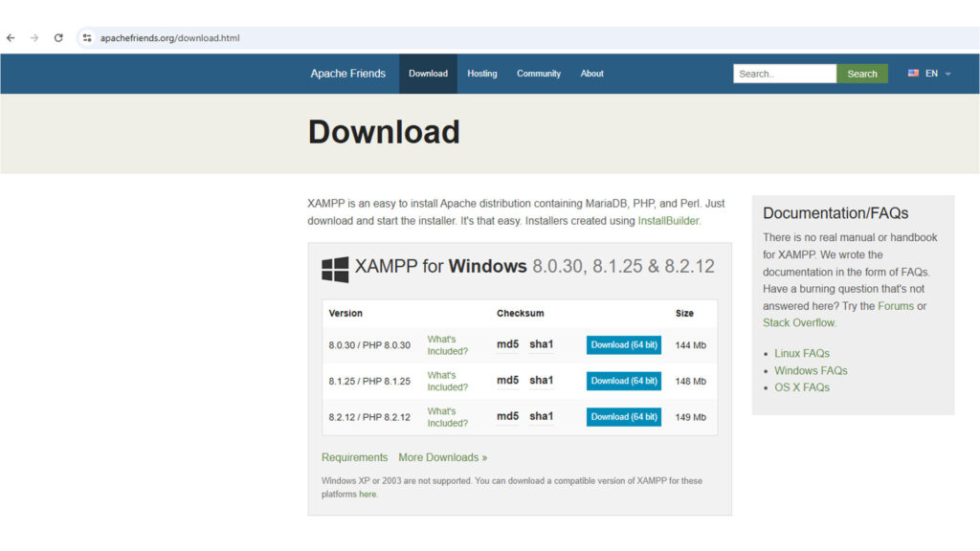Click inside the Search input field
The height and width of the screenshot is (551, 980).
click(784, 73)
